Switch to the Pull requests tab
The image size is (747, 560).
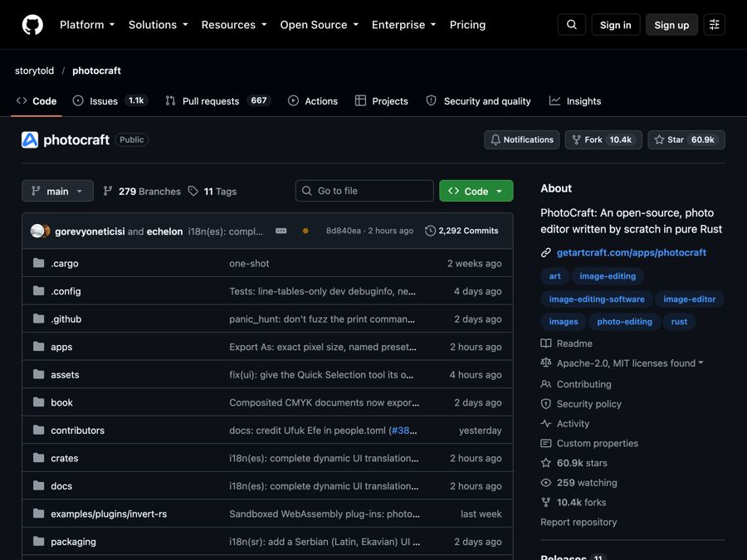coord(217,101)
